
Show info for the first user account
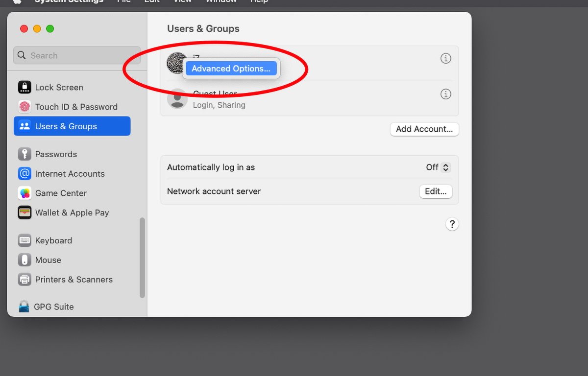pos(445,58)
